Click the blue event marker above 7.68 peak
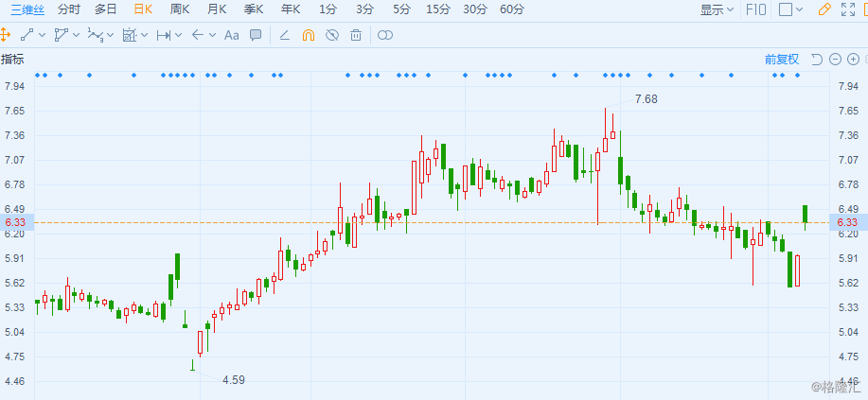This screenshot has width=868, height=400. (606, 75)
